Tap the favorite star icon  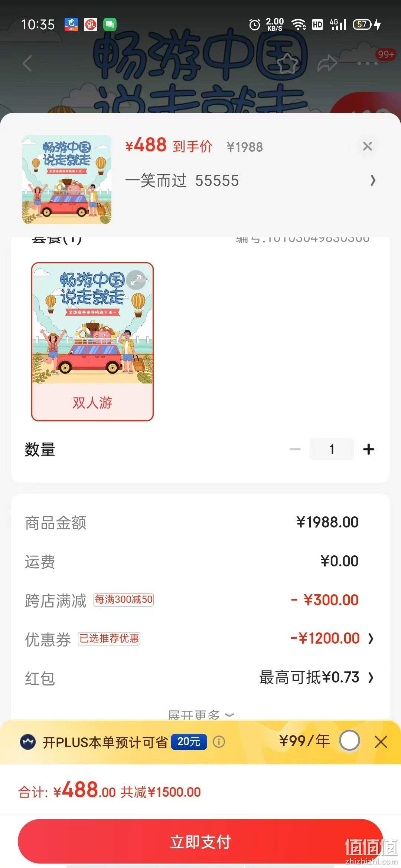pos(287,63)
